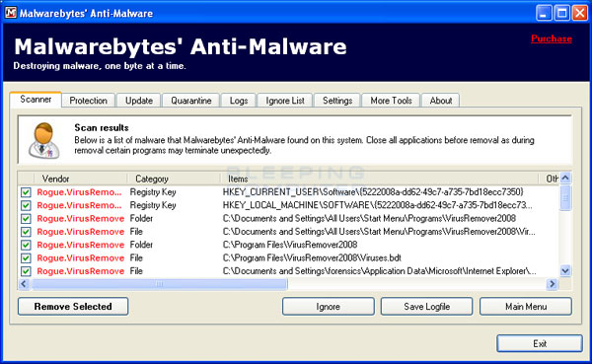Toggle checkbox for Internet Explorer file row
Screen dimensions: 592x364
[x=26, y=271]
